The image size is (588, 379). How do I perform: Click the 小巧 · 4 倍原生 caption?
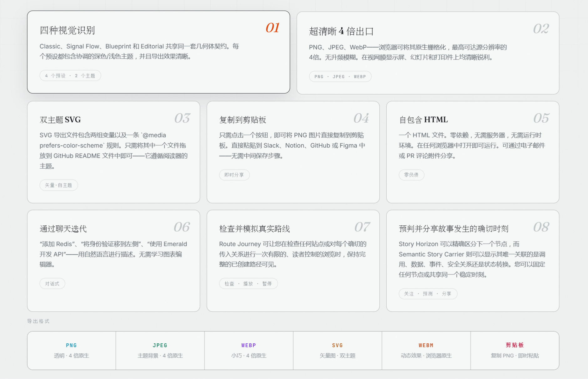[x=249, y=356]
